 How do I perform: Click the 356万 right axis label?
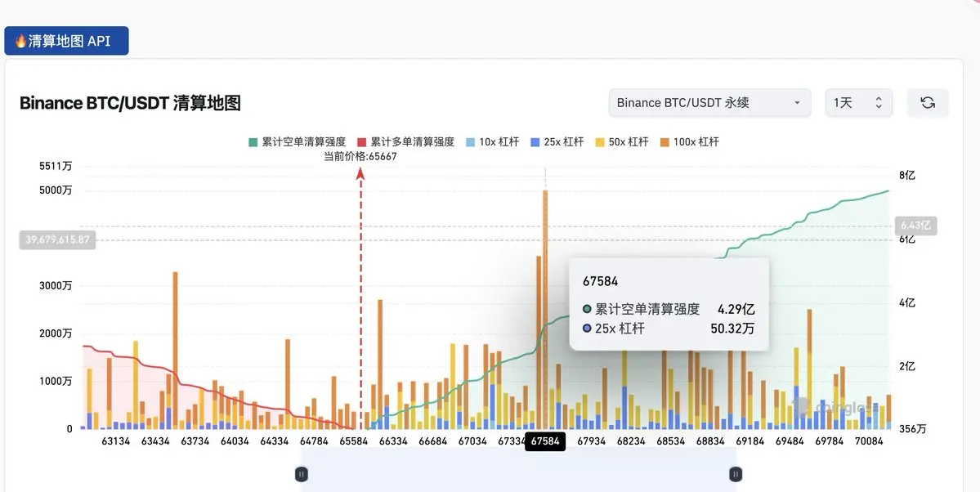click(x=912, y=430)
